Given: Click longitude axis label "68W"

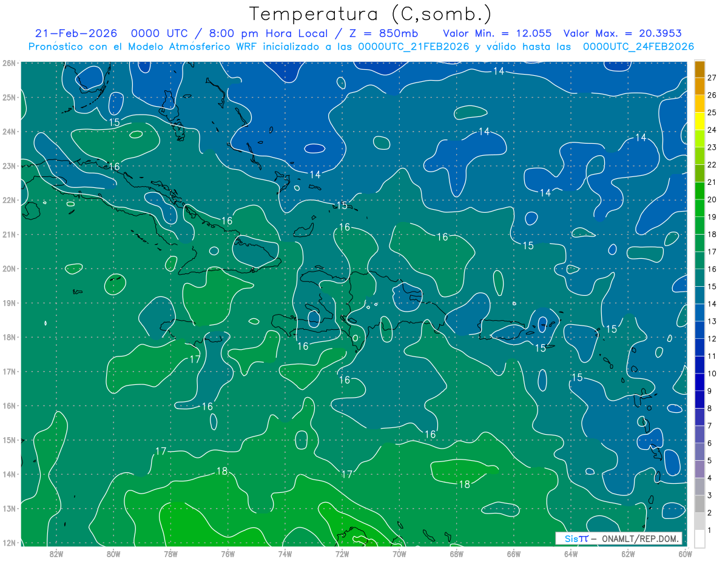Looking at the screenshot, I should tap(456, 554).
